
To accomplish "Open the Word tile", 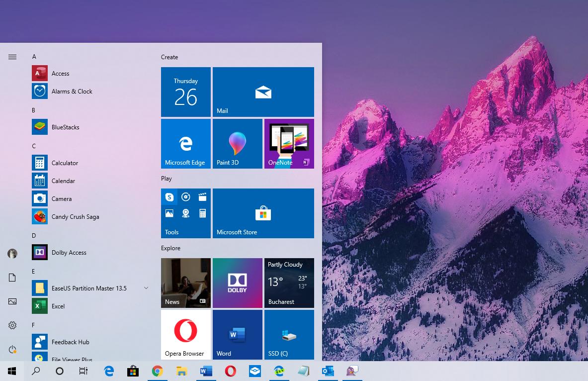I will 238,335.
